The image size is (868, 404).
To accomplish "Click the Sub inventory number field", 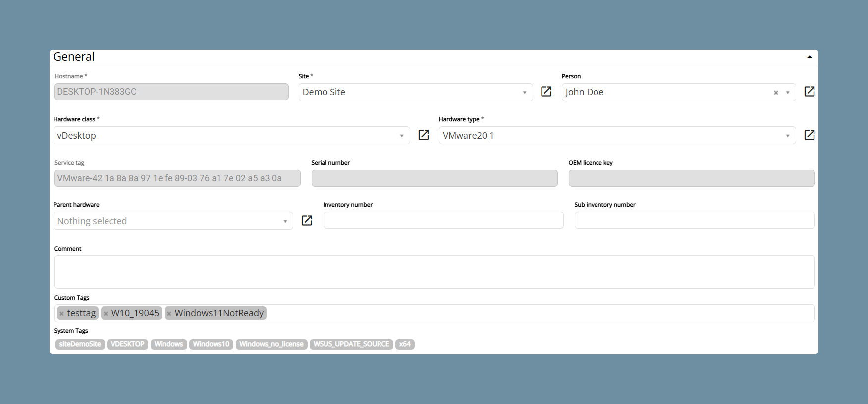I will pos(695,220).
